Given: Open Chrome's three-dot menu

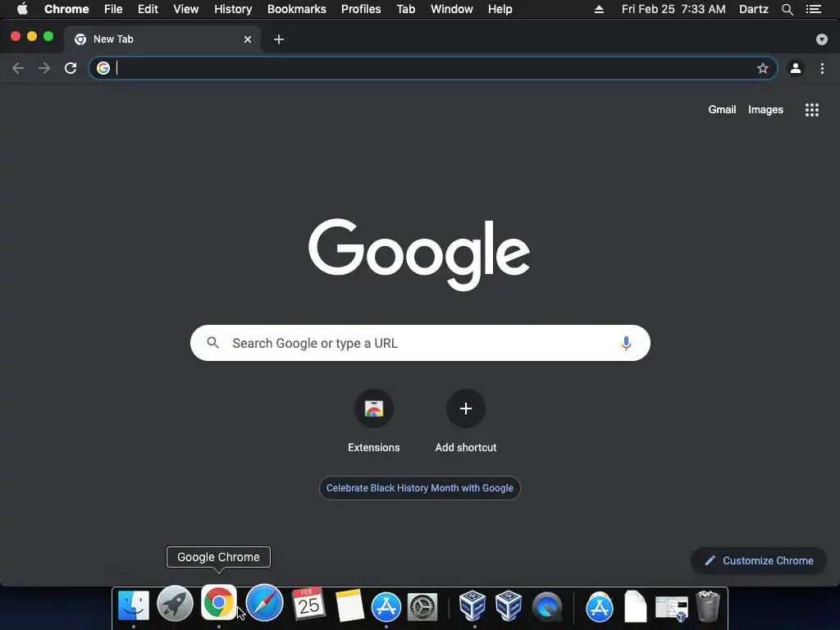Looking at the screenshot, I should click(x=822, y=68).
